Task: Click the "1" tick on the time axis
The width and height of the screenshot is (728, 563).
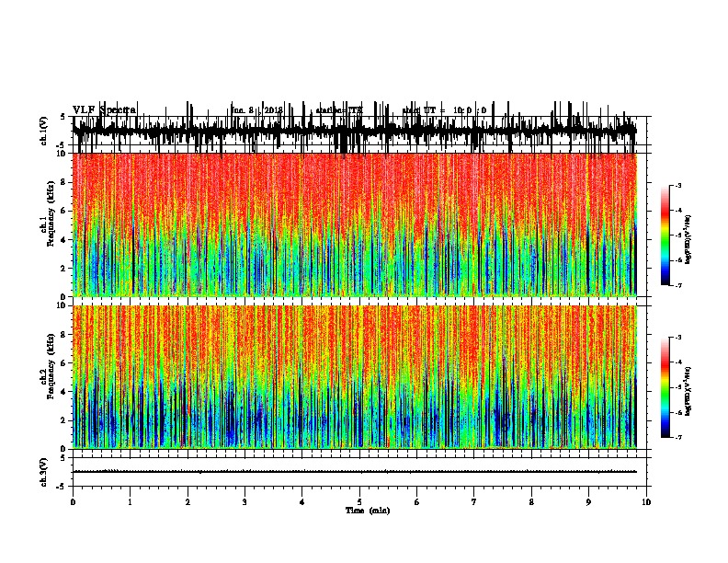Action: (130, 502)
